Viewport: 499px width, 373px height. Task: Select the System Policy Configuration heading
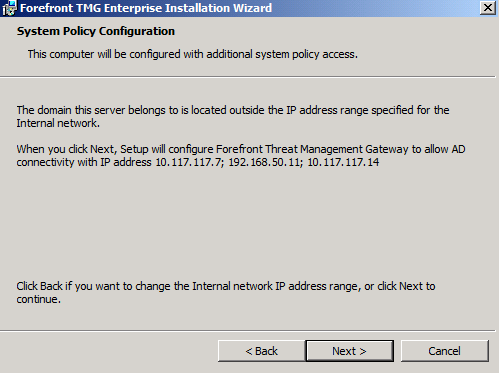[96, 31]
